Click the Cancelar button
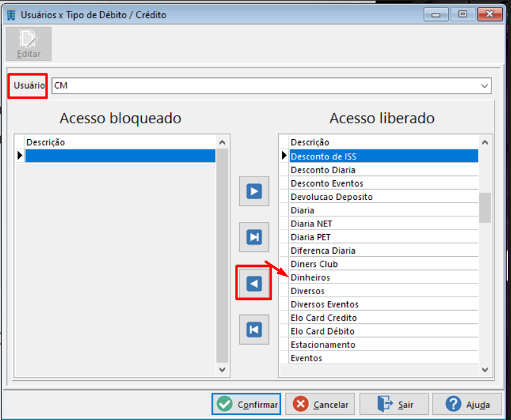511x420 pixels. [x=320, y=404]
